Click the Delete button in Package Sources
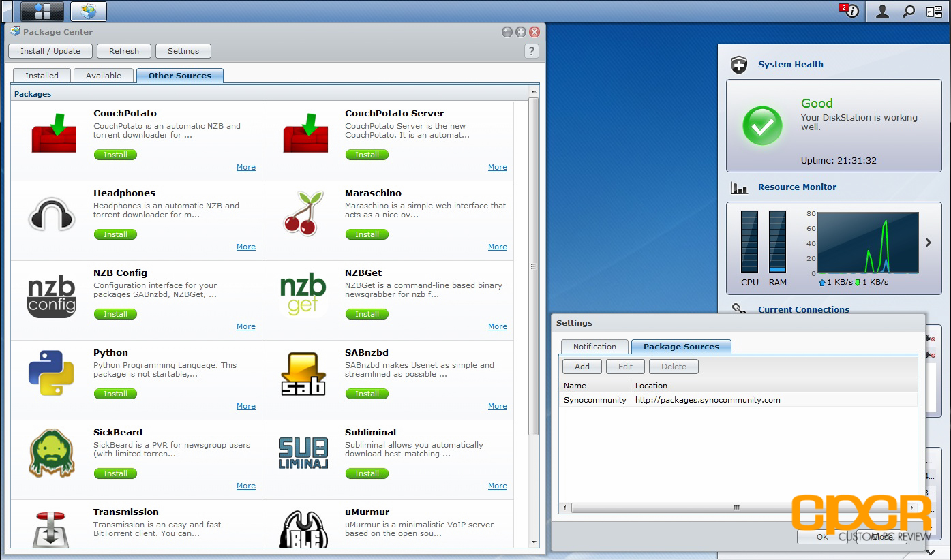 tap(674, 367)
